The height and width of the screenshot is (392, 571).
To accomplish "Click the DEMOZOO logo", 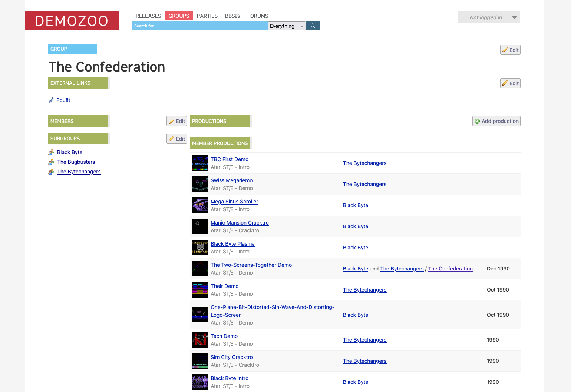I will pyautogui.click(x=72, y=21).
